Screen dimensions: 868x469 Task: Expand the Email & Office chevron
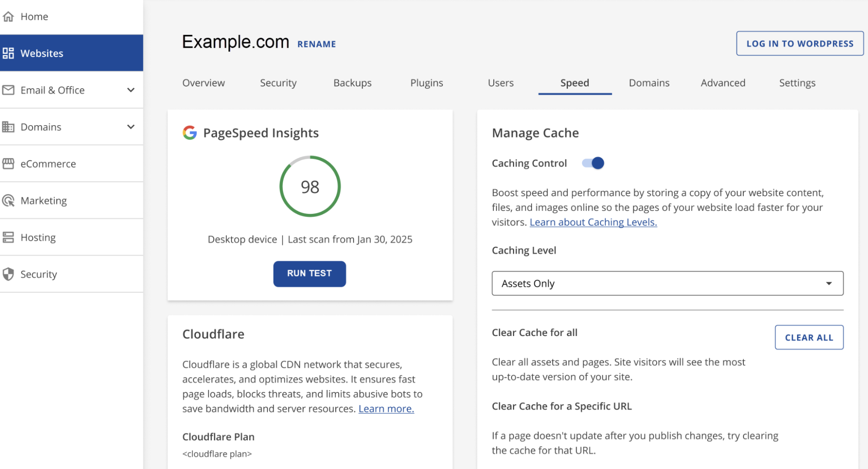point(131,90)
